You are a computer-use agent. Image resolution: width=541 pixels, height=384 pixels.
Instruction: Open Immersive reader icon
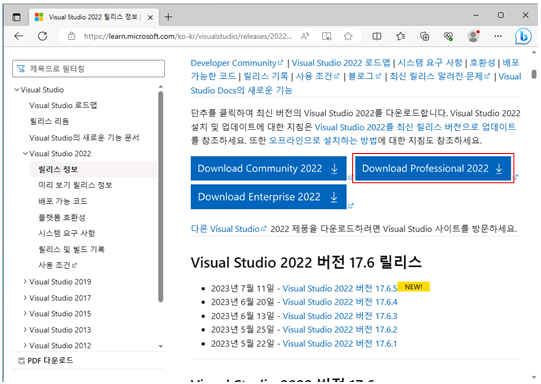coord(326,36)
